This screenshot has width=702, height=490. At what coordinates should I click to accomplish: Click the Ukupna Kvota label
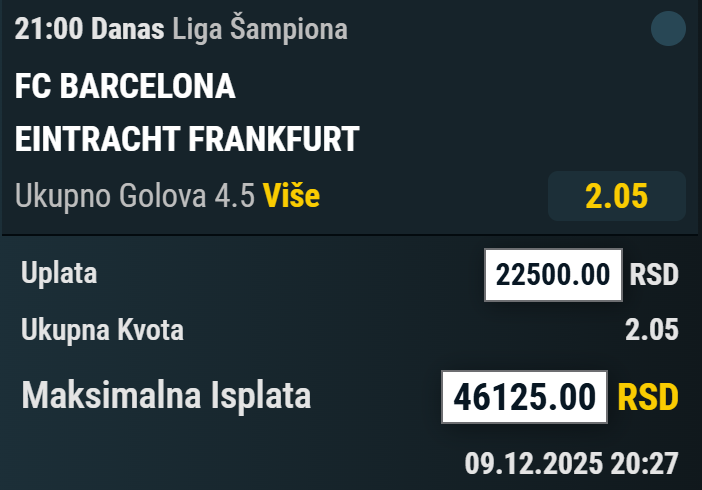coord(102,329)
